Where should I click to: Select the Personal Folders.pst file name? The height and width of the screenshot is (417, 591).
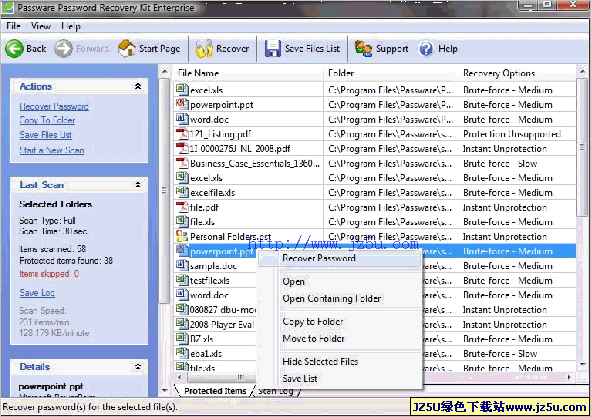[231, 237]
